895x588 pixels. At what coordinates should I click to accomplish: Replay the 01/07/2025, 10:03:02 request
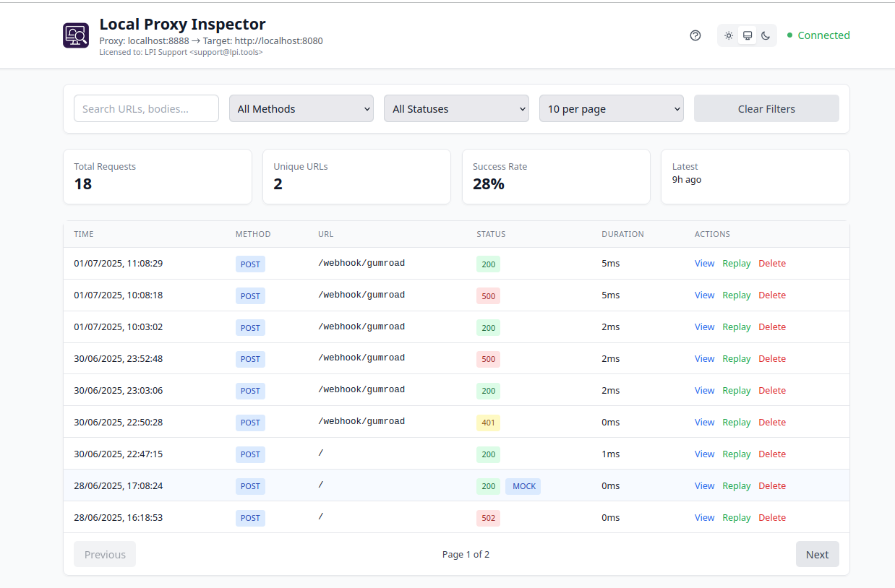[737, 327]
